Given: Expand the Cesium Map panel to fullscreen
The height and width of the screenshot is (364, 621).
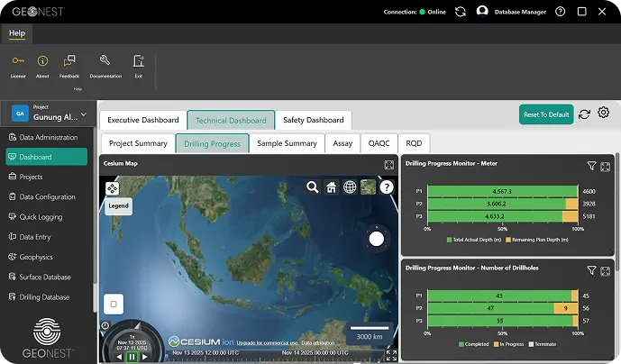Looking at the screenshot, I should tap(388, 165).
